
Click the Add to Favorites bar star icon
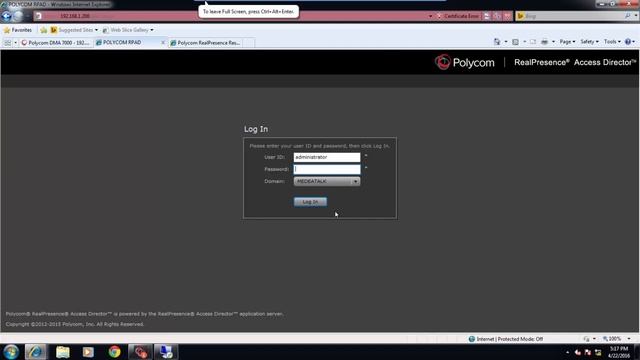tap(44, 30)
